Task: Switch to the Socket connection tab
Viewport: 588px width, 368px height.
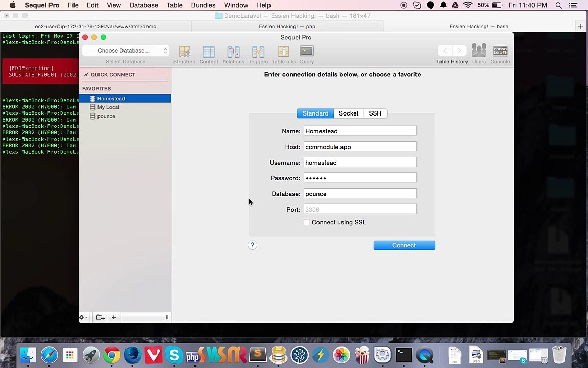Action: tap(349, 113)
